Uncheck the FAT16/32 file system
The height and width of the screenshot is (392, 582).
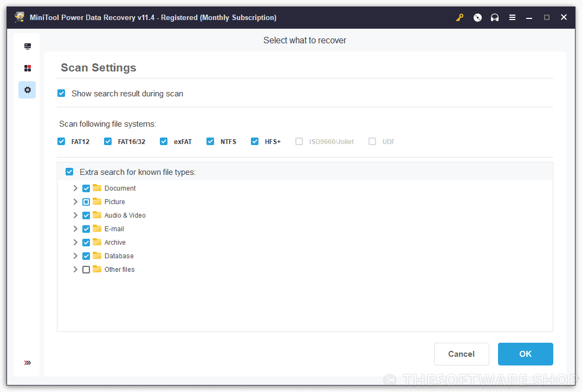[x=108, y=141]
